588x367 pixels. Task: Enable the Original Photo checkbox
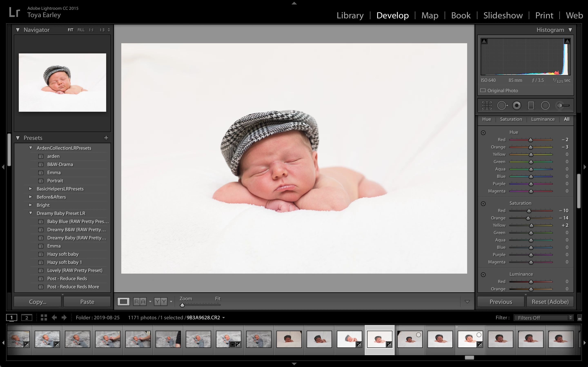pyautogui.click(x=483, y=90)
